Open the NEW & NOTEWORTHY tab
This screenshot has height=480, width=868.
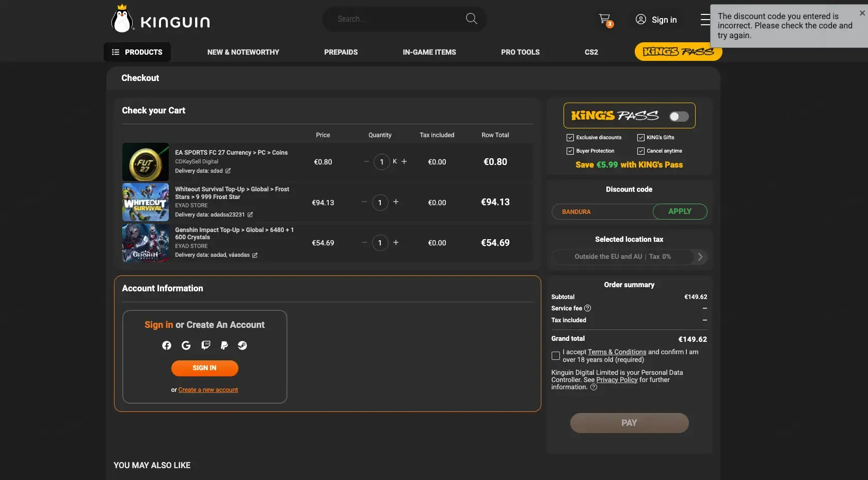(243, 52)
